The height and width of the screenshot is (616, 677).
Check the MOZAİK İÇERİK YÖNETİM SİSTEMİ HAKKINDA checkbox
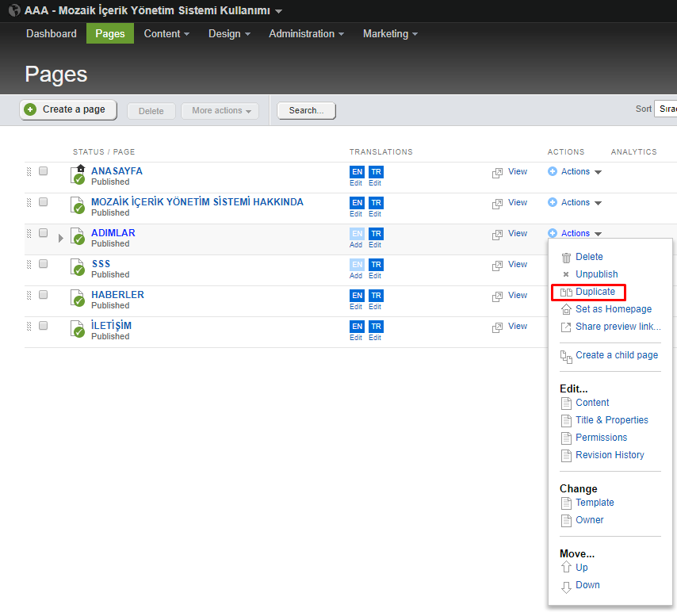[43, 202]
